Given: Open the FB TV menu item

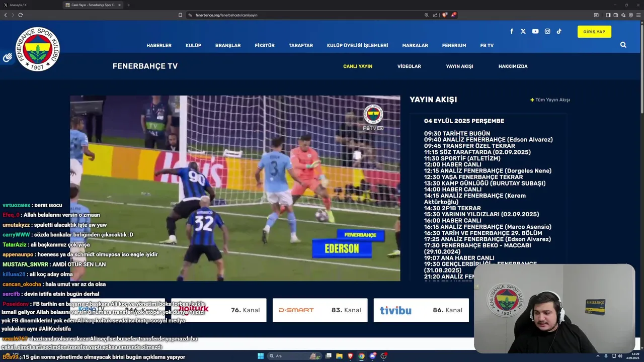Looking at the screenshot, I should [487, 45].
